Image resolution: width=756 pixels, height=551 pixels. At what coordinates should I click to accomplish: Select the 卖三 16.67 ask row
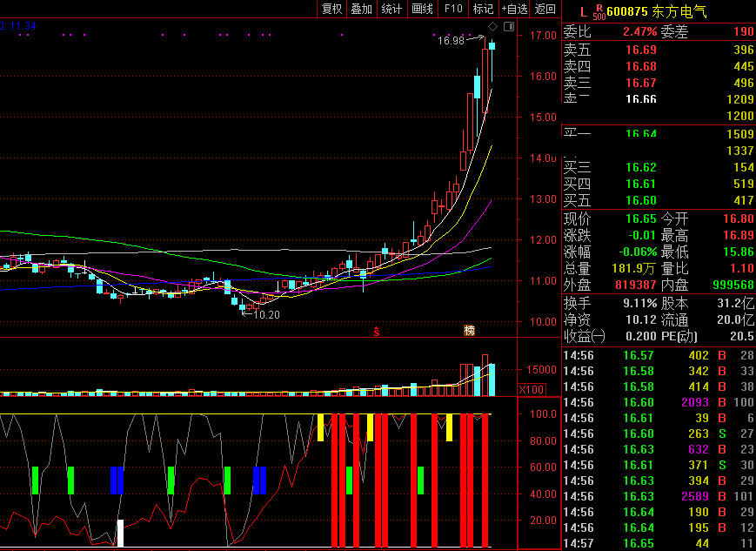coord(659,83)
